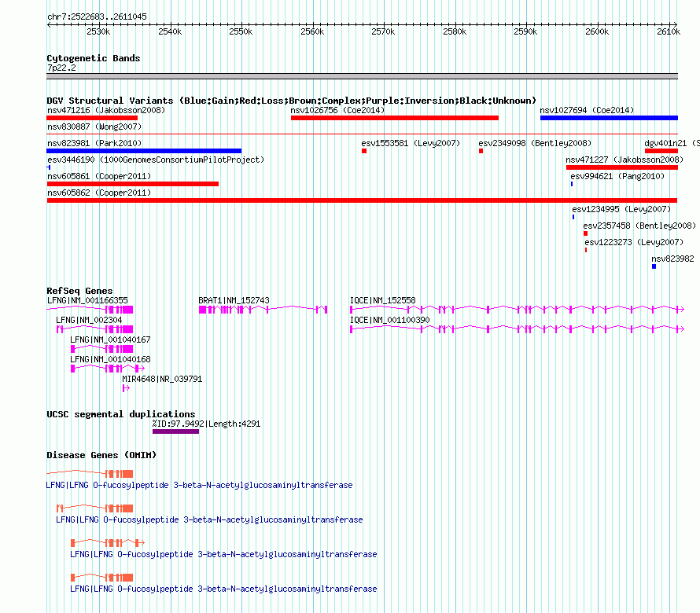Image resolution: width=700 pixels, height=613 pixels.
Task: Click the 2550k ruler tick label
Action: pos(241,31)
